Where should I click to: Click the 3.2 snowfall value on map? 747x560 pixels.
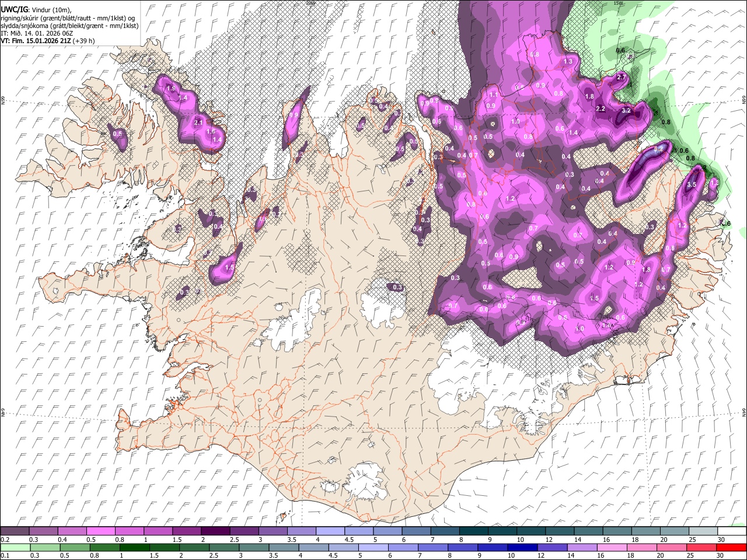click(627, 110)
